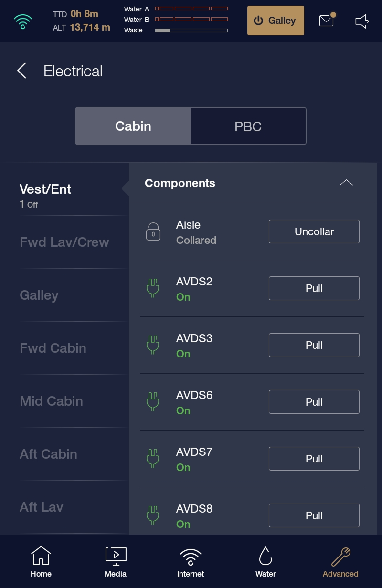Toggle the Galley power button

(276, 21)
